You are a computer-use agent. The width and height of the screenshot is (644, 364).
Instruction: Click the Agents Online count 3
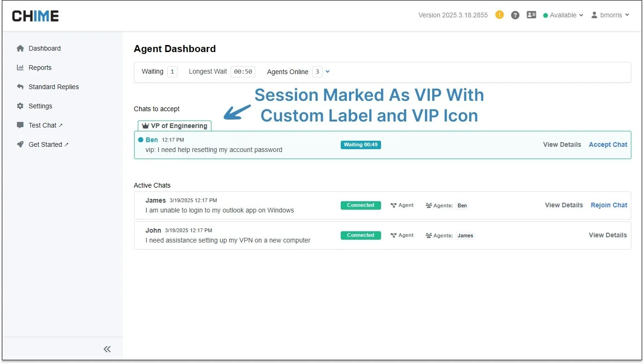317,72
